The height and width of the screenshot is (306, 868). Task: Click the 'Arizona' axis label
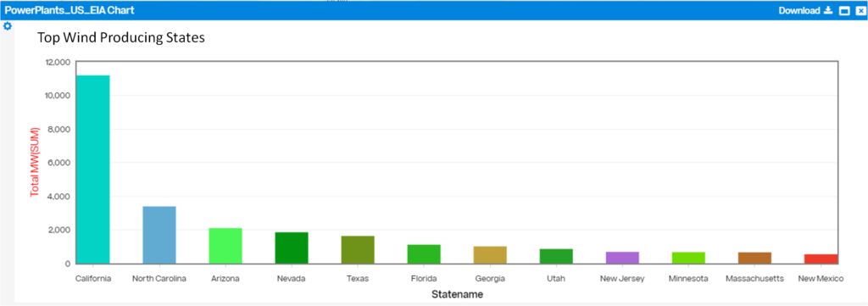coord(225,278)
